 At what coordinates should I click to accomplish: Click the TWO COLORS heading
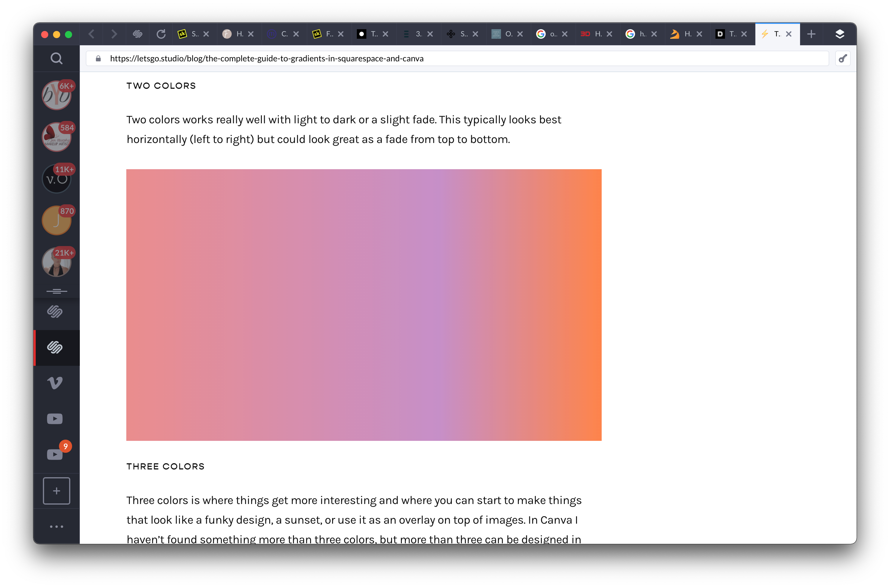tap(161, 86)
